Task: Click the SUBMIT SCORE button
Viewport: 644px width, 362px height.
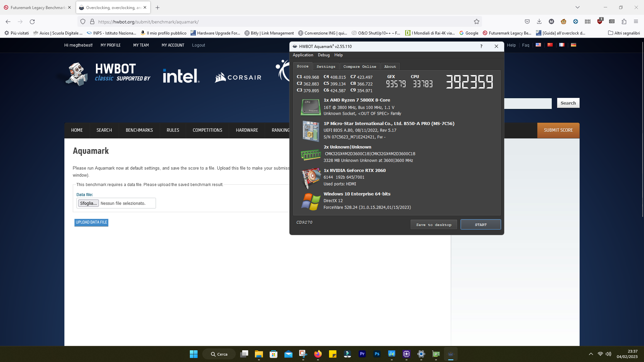Action: pyautogui.click(x=558, y=130)
